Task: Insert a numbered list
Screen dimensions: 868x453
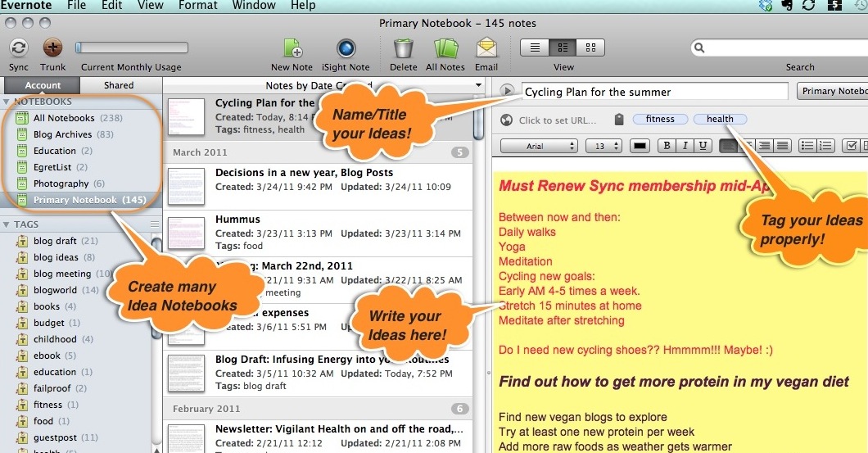Action: (x=825, y=146)
